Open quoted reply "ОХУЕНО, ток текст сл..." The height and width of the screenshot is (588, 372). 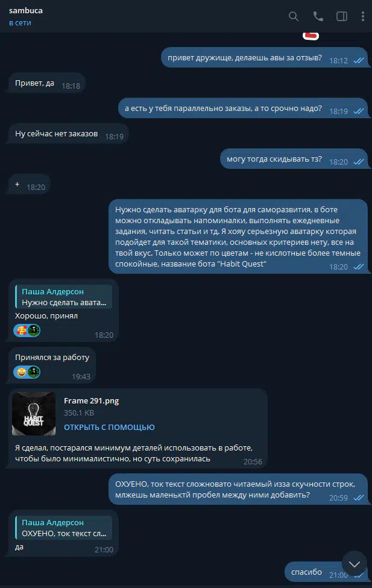coord(63,528)
